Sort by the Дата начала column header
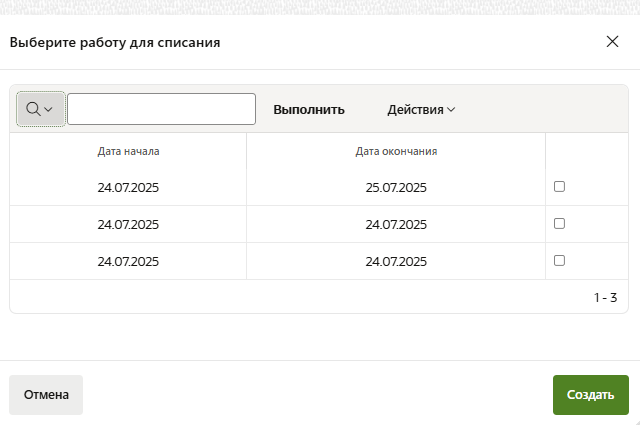Viewport: 640px width, 425px height. click(x=128, y=152)
